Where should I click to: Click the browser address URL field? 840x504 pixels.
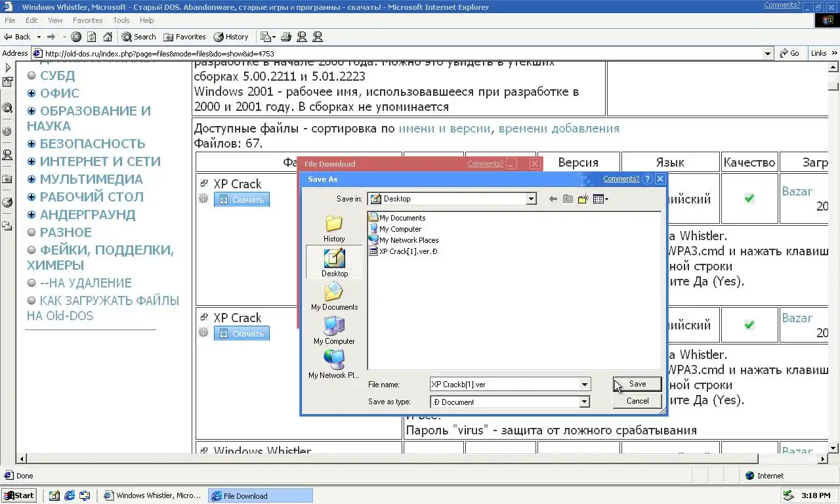(397, 53)
